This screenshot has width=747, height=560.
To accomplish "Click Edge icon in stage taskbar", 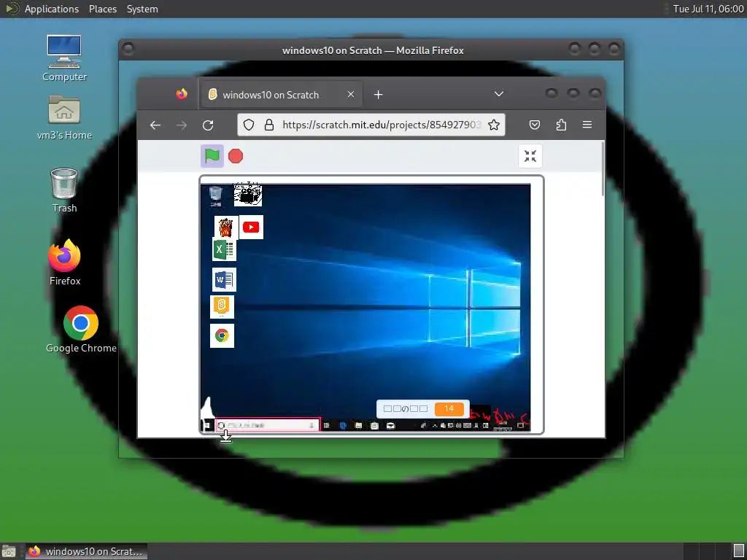I will (343, 426).
